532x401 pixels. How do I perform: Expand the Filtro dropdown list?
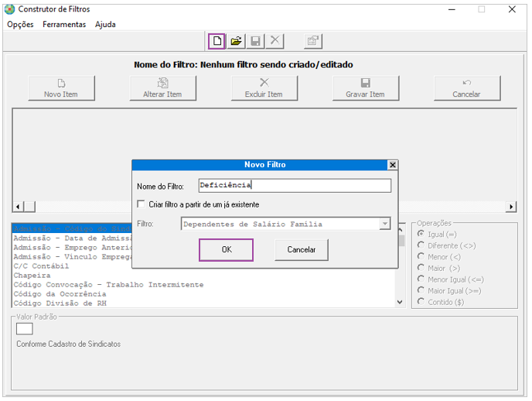(x=385, y=224)
